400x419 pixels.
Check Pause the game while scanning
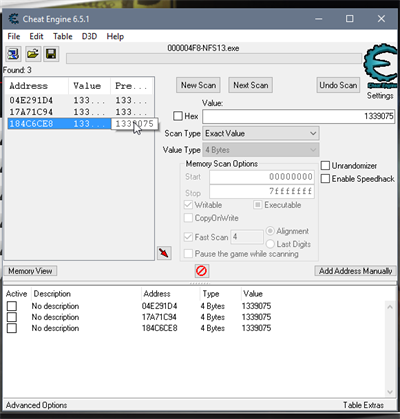(x=188, y=254)
